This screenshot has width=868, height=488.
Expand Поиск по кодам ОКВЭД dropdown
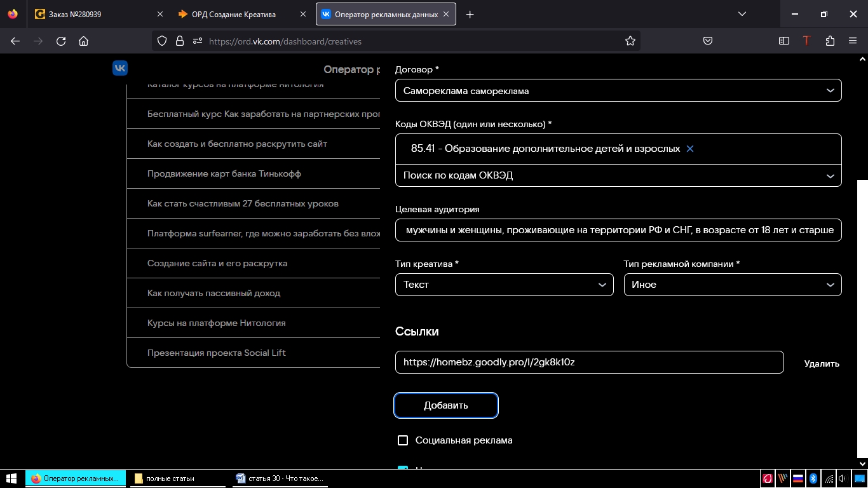618,175
